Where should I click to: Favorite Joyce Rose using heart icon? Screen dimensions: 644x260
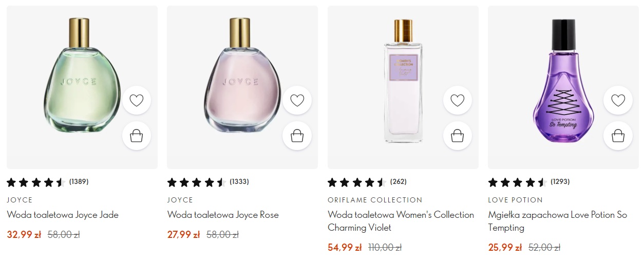tap(297, 100)
